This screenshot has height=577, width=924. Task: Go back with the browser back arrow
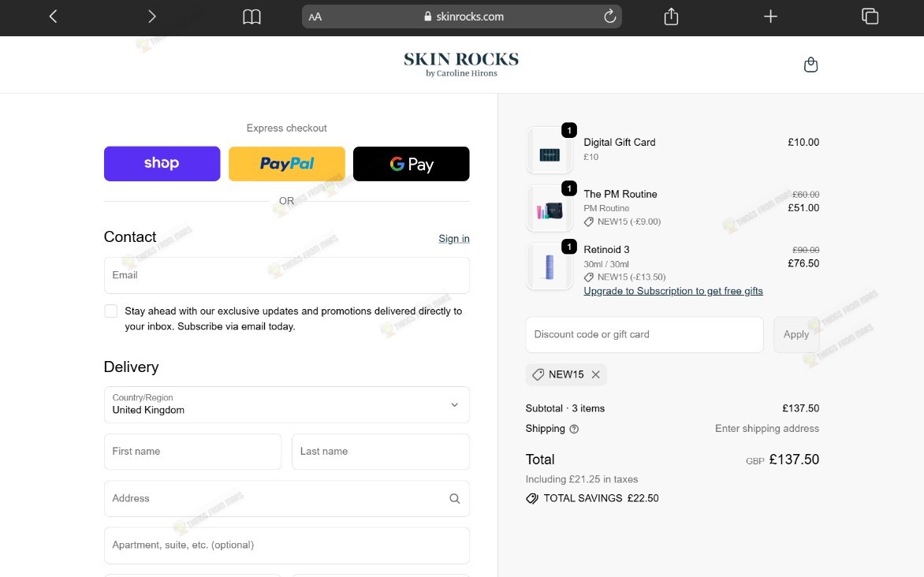coord(53,17)
